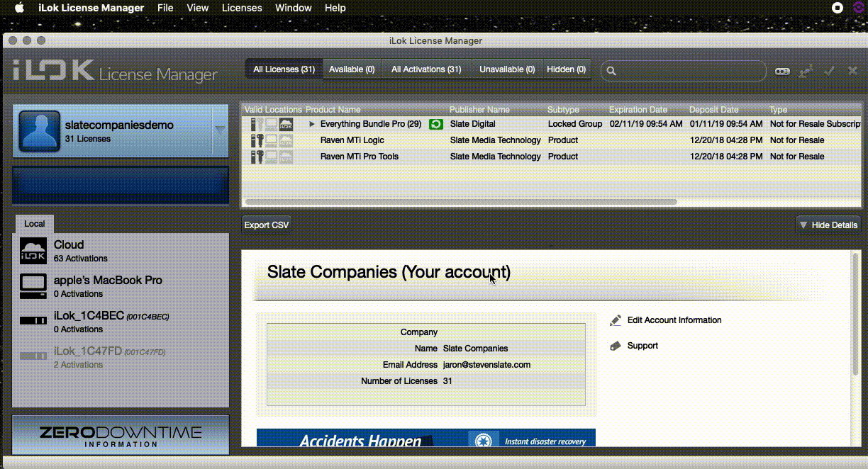The height and width of the screenshot is (469, 868).
Task: Open the File menu
Action: pyautogui.click(x=165, y=8)
